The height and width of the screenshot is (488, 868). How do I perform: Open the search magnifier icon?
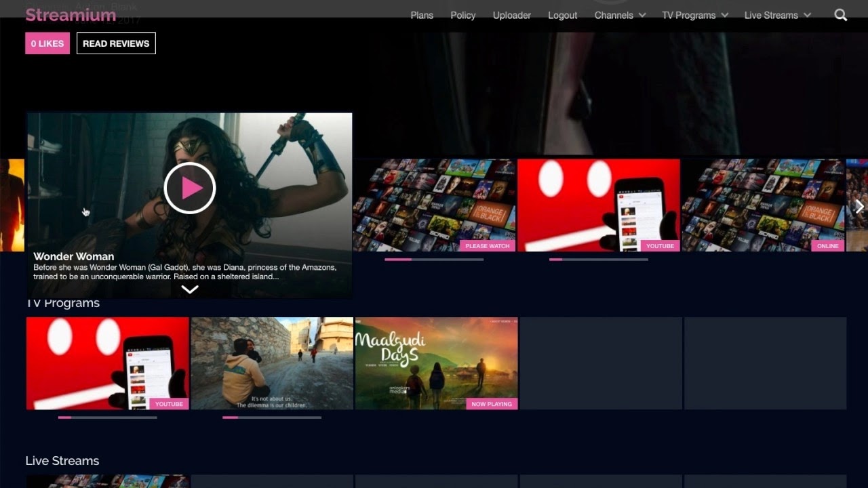pyautogui.click(x=841, y=15)
